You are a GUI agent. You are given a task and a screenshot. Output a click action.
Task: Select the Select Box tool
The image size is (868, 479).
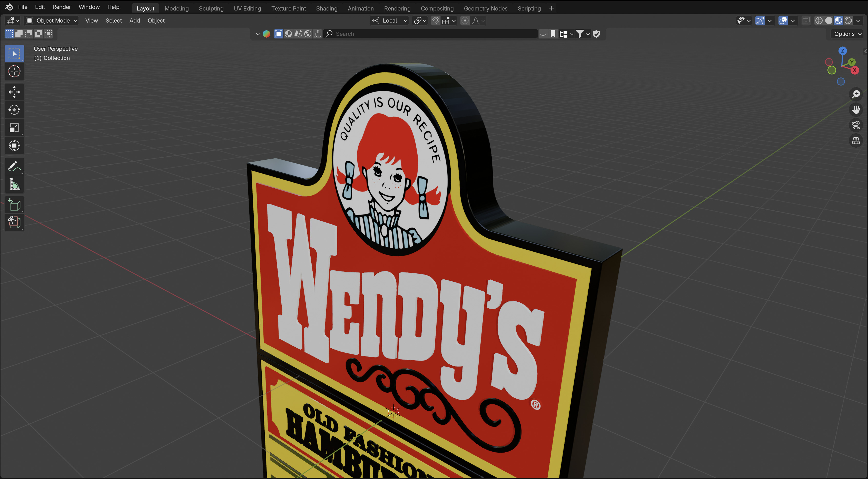point(14,54)
